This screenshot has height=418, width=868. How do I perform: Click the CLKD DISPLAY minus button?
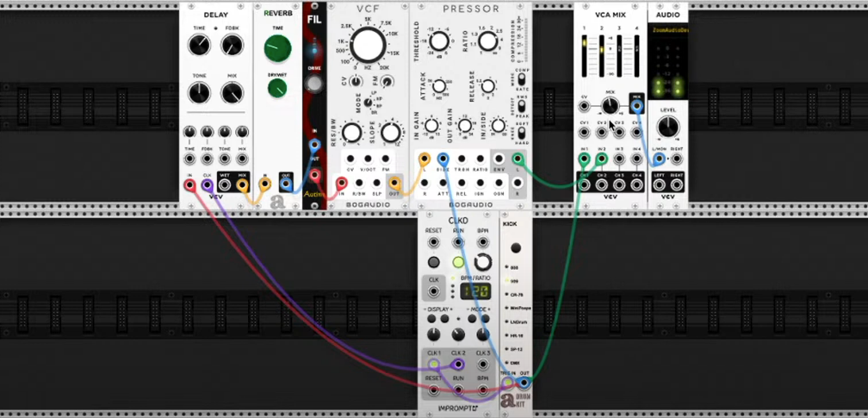pyautogui.click(x=432, y=318)
